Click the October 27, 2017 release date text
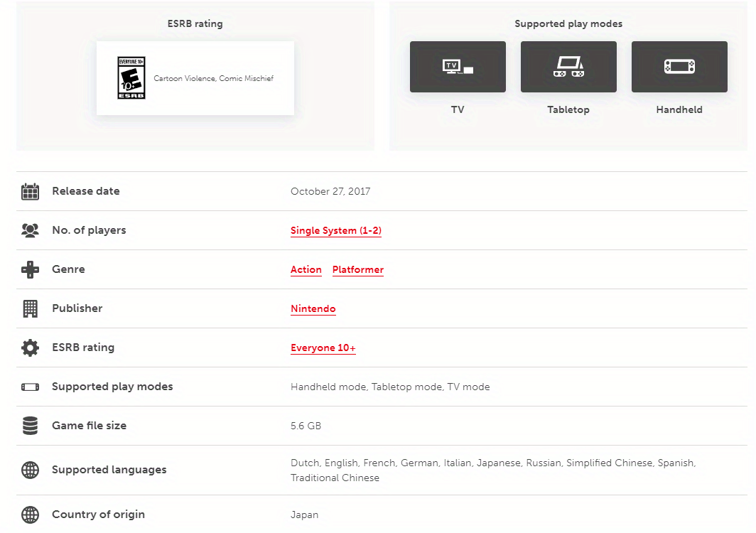The image size is (756, 533). click(x=330, y=191)
